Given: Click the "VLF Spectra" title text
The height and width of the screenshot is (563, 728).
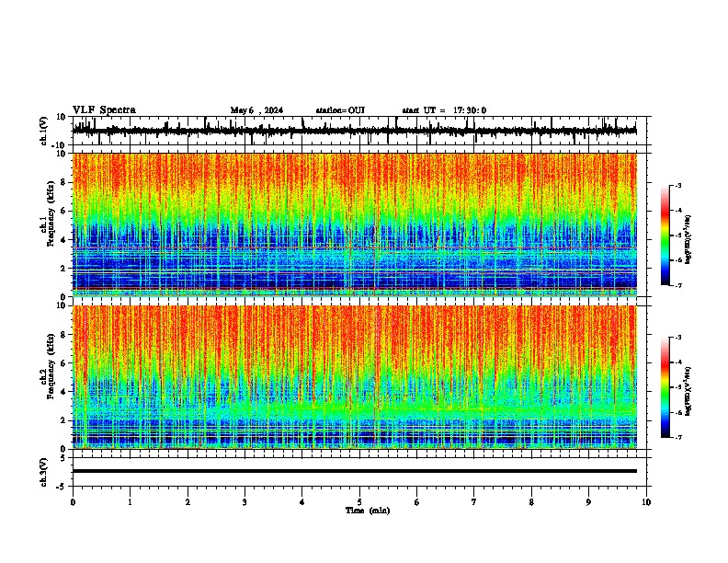Looking at the screenshot, I should tap(104, 110).
